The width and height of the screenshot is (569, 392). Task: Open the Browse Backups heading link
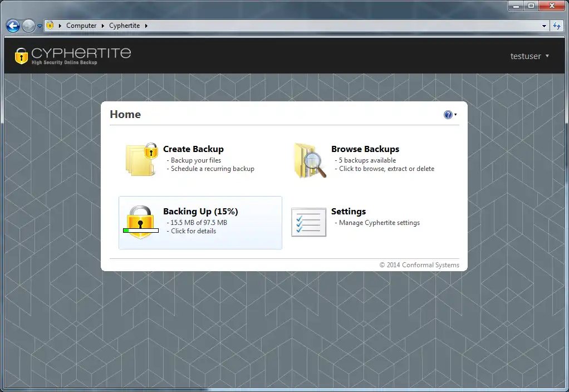(365, 149)
